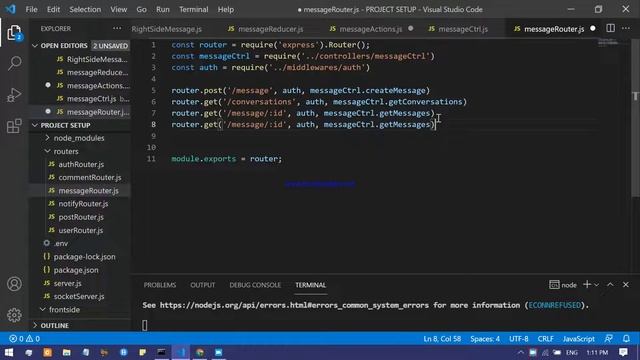Screen dimensions: 640x360
Task: Open Windows Start menu
Action: (9, 352)
